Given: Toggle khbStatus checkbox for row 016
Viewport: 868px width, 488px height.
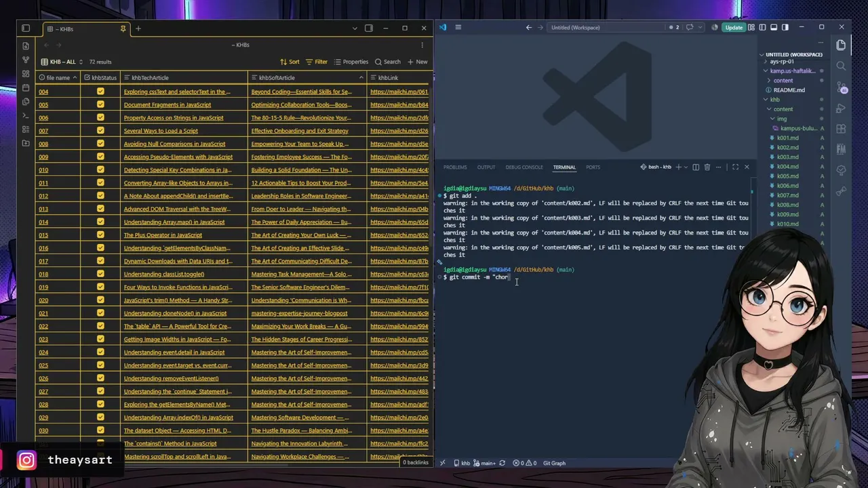Looking at the screenshot, I should [x=100, y=248].
